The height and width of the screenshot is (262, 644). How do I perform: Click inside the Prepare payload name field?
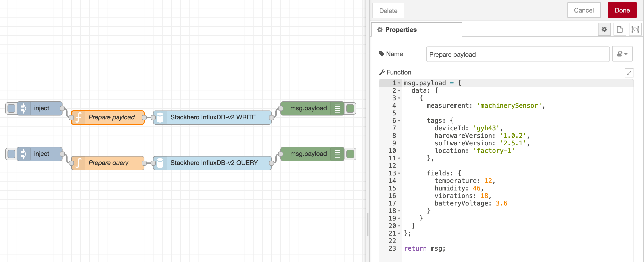[x=518, y=54]
